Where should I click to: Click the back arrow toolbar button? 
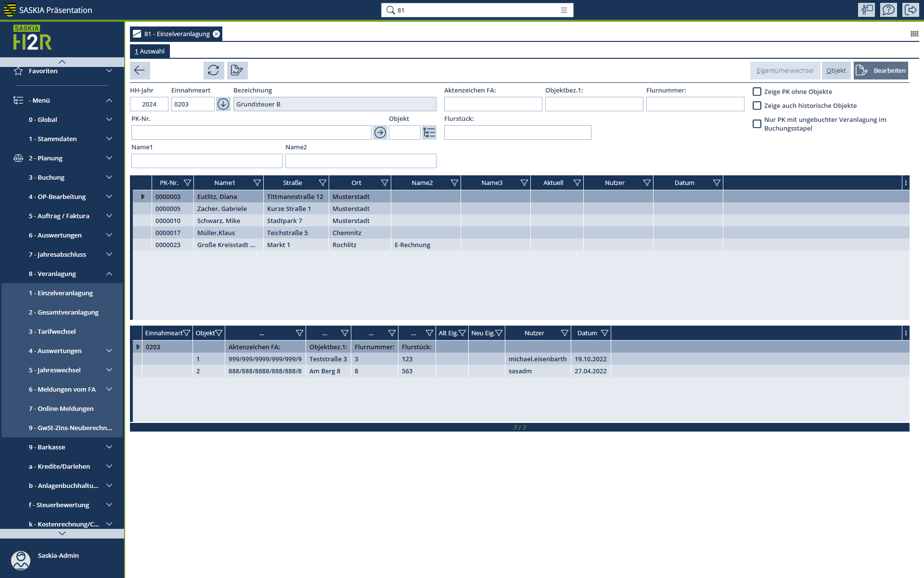pyautogui.click(x=140, y=70)
